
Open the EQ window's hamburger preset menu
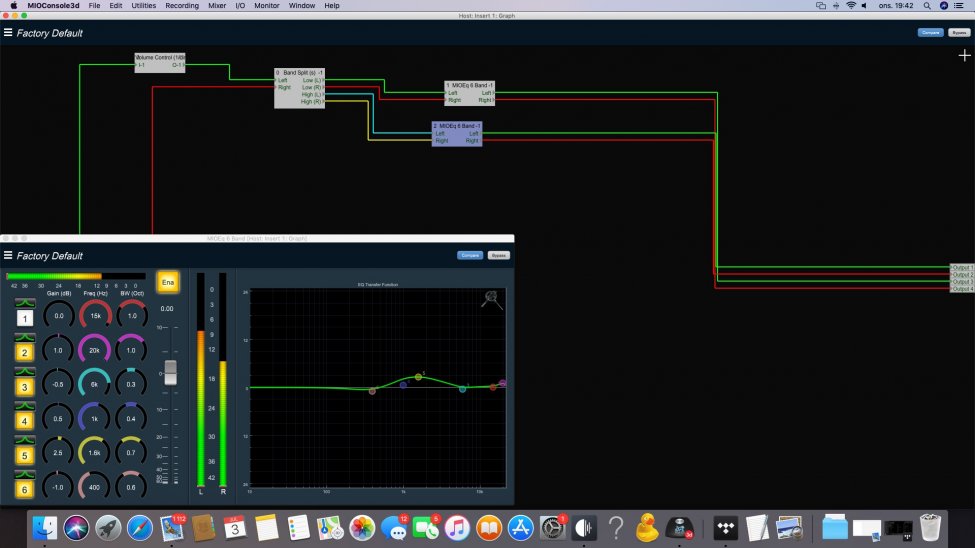point(8,256)
